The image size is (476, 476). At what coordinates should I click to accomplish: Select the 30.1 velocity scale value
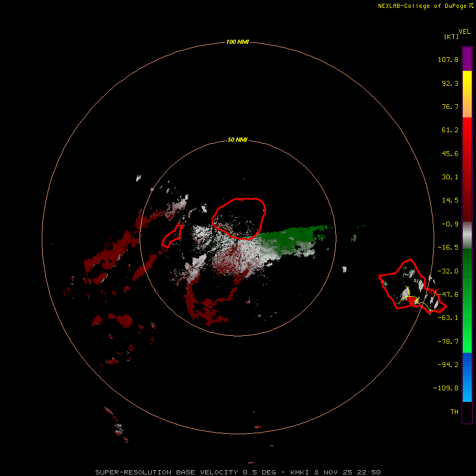click(450, 177)
